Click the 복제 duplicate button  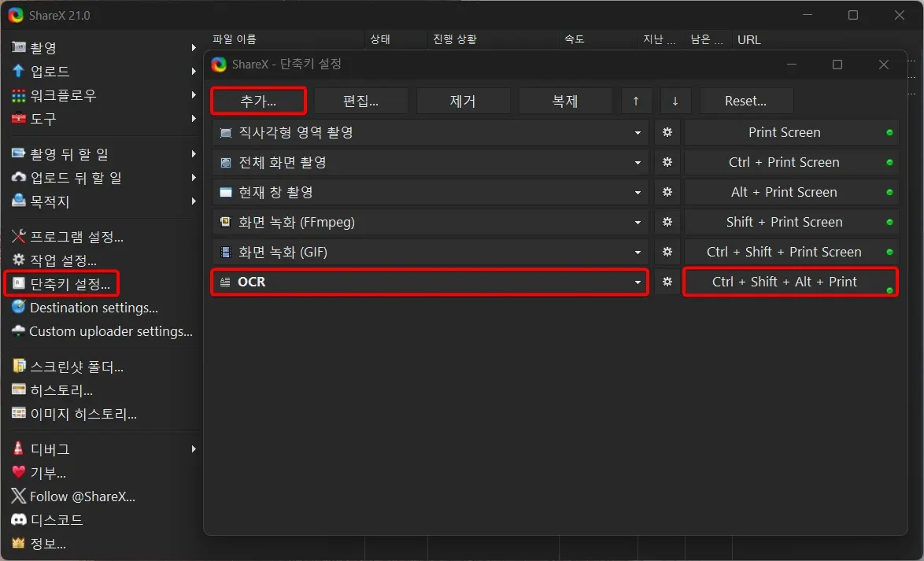[x=565, y=101]
